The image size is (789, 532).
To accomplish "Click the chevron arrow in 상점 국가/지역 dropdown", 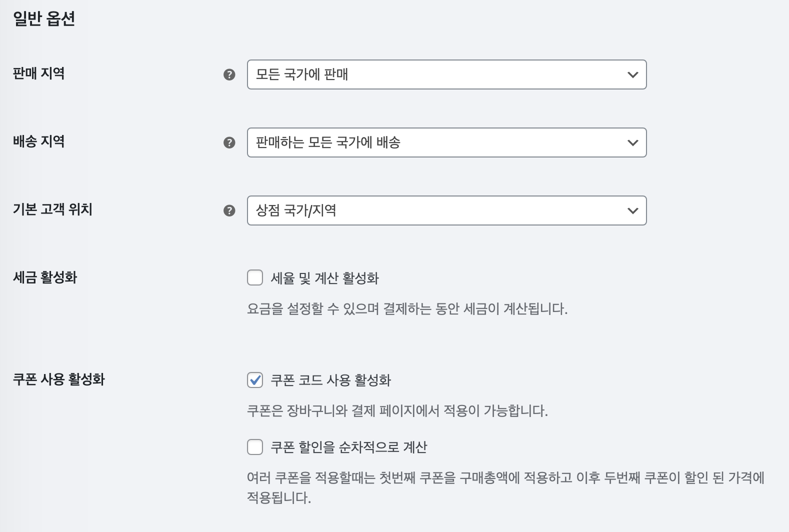I will pos(632,210).
